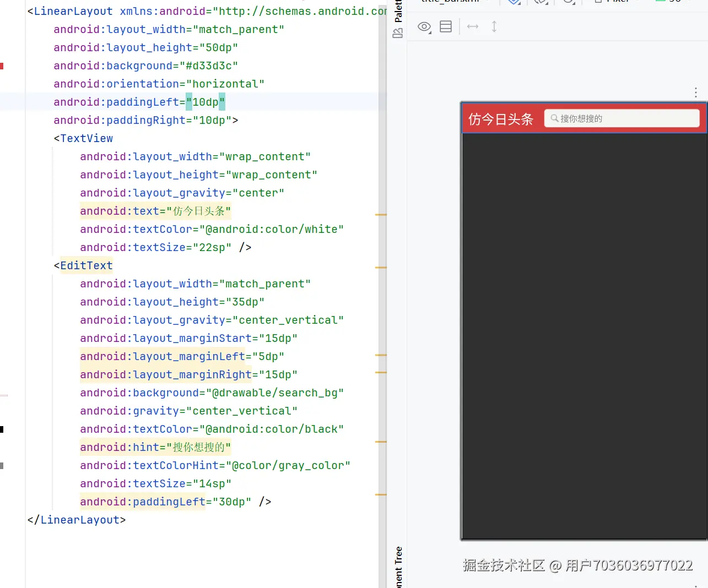Click android:layout_marginLeft="5dp" line
708x588 pixels.
click(182, 356)
